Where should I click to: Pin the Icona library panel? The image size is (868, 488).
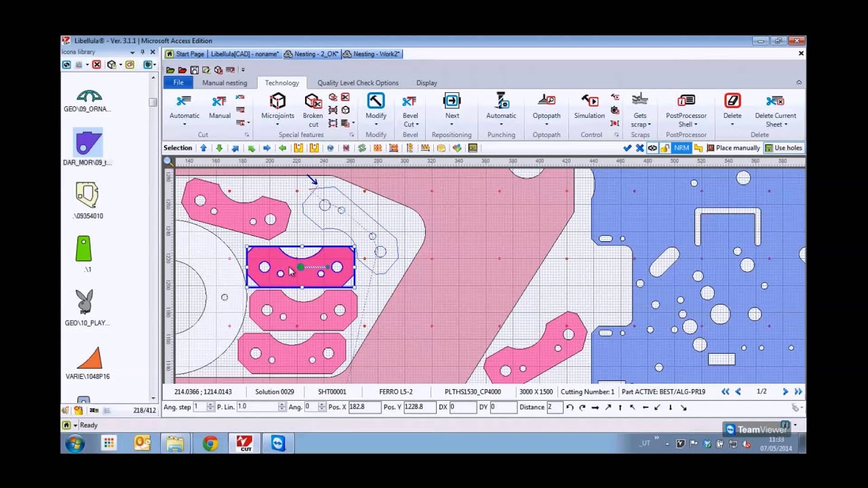[x=142, y=52]
